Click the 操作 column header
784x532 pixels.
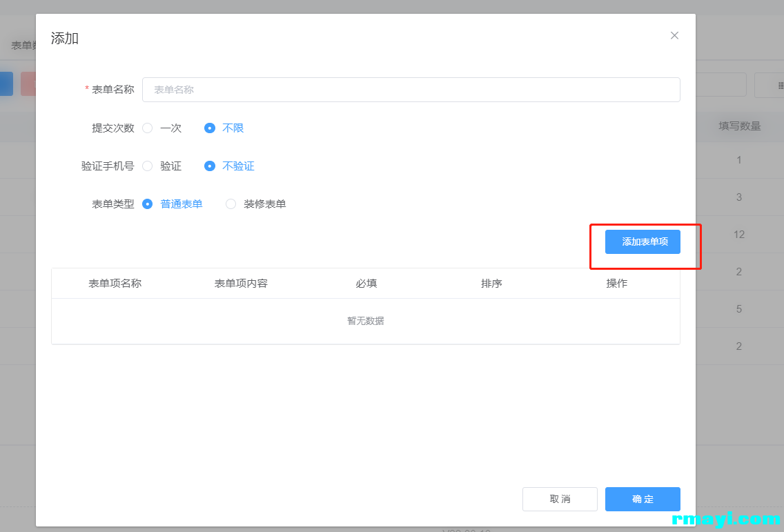616,284
